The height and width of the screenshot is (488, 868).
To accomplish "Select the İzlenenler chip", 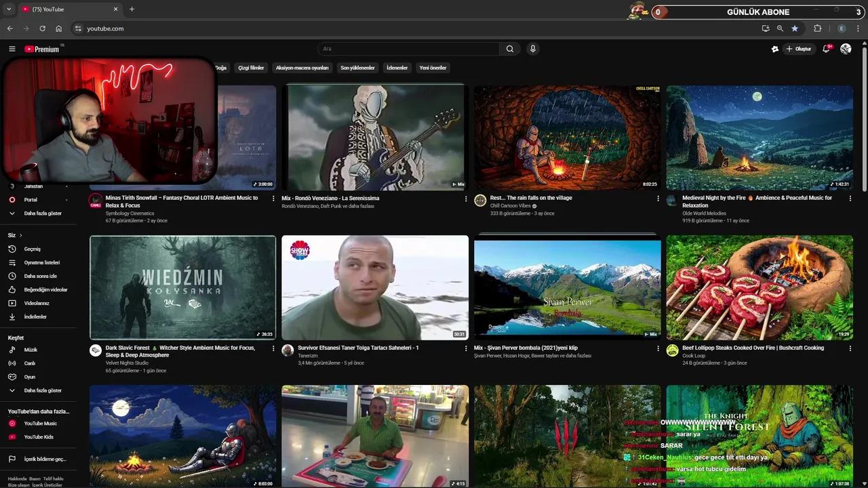I will click(397, 68).
